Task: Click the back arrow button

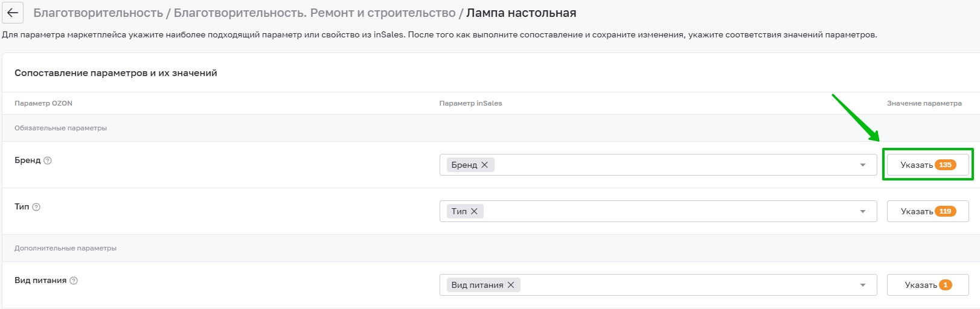Action: (12, 13)
